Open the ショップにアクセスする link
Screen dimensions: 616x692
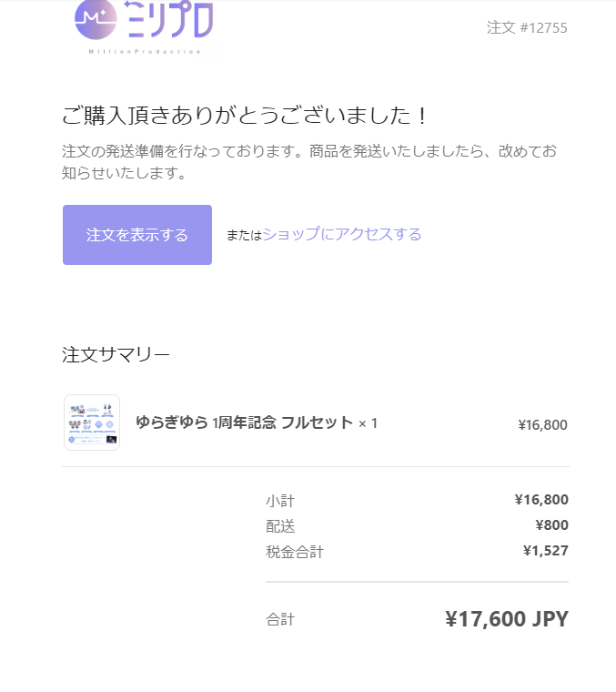point(342,234)
